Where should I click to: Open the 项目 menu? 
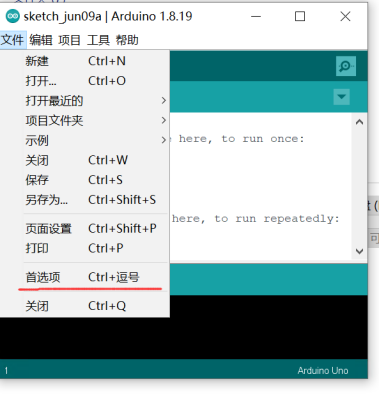click(x=69, y=40)
